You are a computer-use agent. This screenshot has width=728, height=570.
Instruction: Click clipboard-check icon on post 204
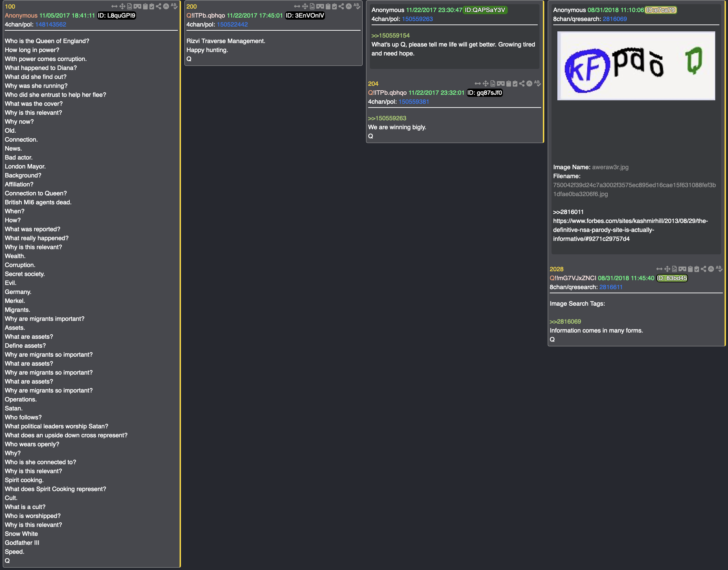click(x=515, y=84)
